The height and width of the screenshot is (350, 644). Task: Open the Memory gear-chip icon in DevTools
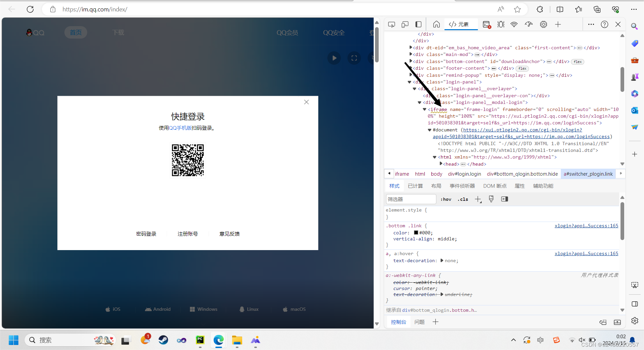tap(543, 24)
